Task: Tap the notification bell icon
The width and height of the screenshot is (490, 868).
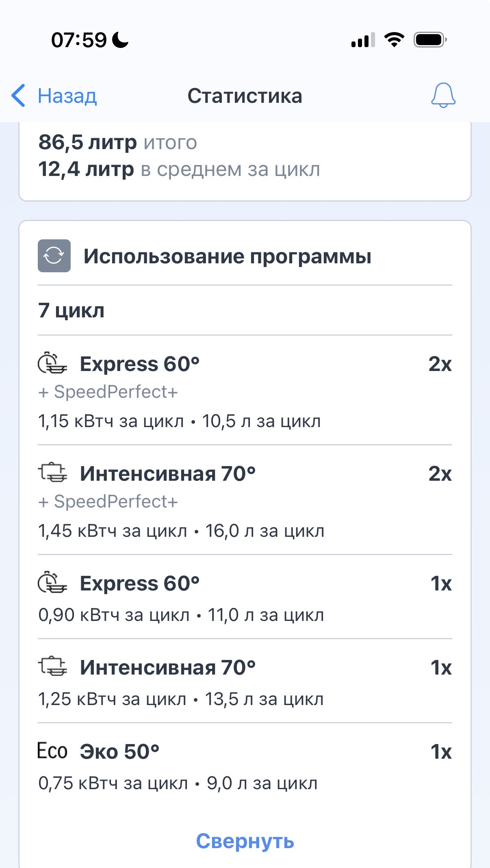Action: click(443, 96)
